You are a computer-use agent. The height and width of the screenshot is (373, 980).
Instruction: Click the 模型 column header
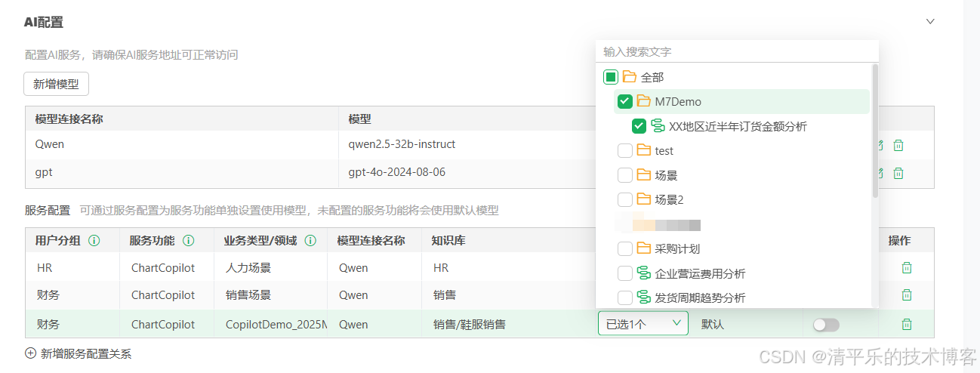pos(359,119)
